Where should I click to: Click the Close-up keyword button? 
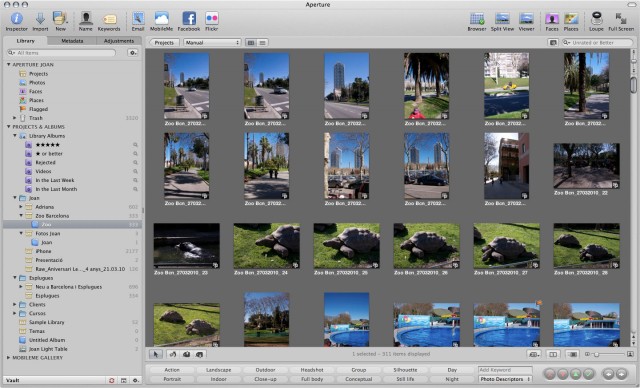tap(265, 379)
